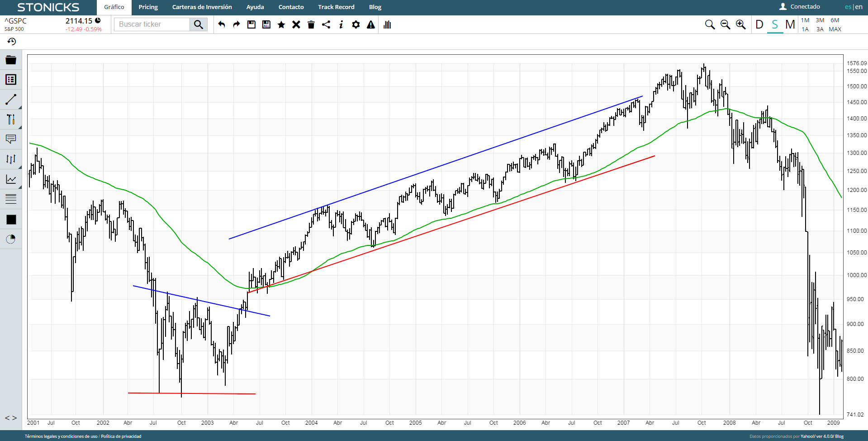Screen dimensions: 868x441
Task: Click the 1576.09 price axis label
Action: click(857, 63)
